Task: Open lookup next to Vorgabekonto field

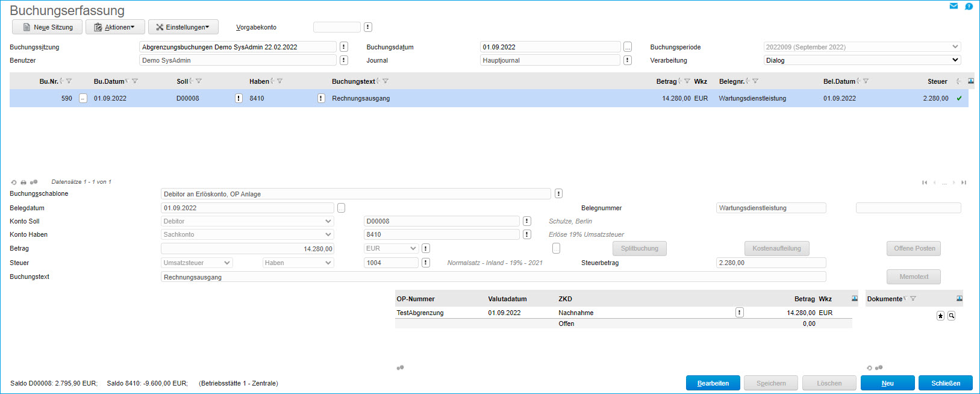Action: coord(368,27)
